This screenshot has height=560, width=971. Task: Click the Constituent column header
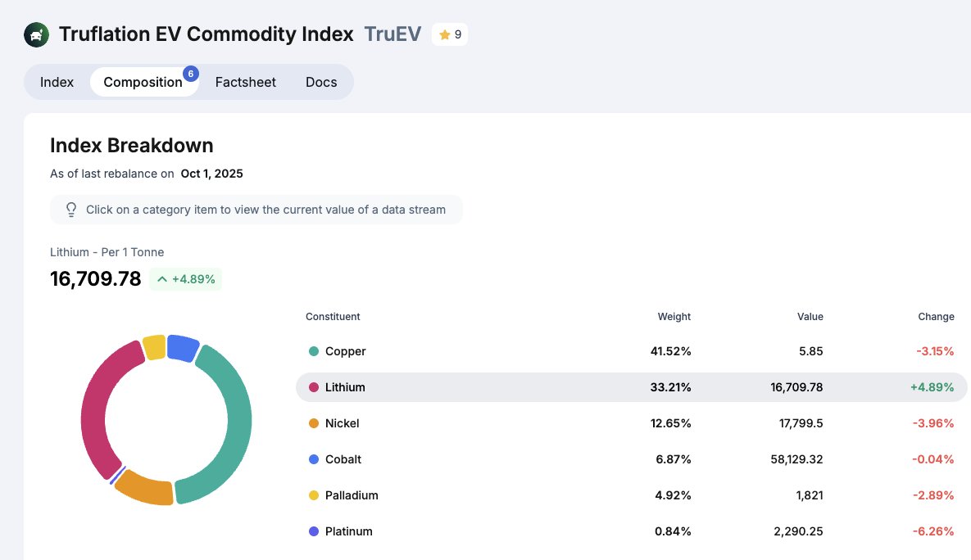pyautogui.click(x=333, y=316)
